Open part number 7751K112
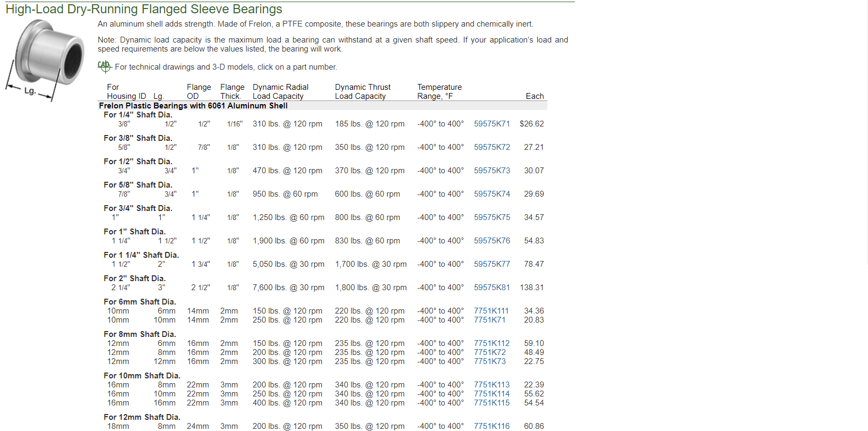The image size is (868, 431). (x=492, y=343)
